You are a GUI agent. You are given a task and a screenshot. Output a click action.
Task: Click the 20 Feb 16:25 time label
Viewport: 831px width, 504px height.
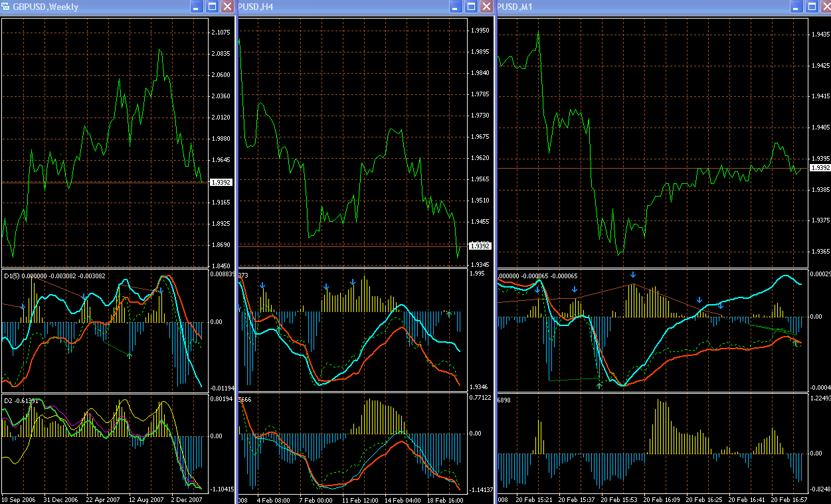coord(704,499)
